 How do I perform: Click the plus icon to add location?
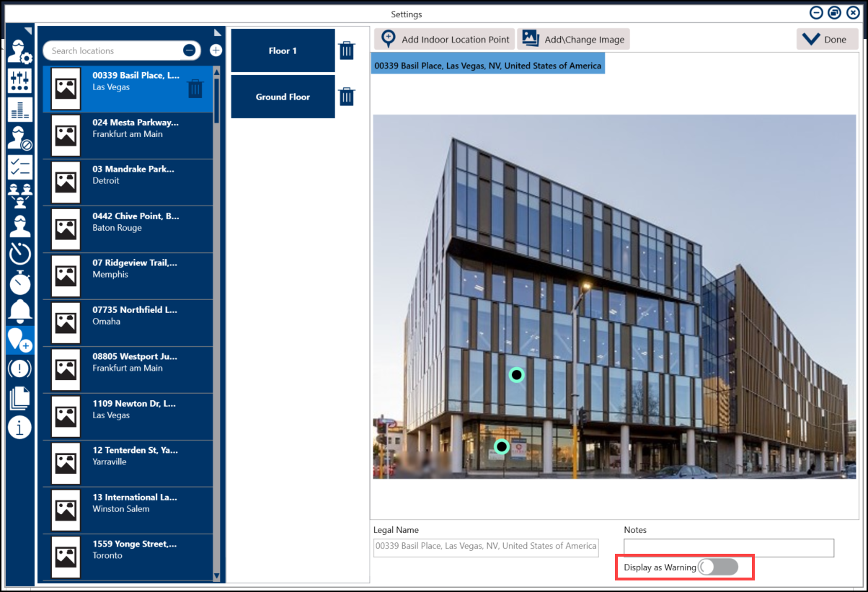(216, 50)
